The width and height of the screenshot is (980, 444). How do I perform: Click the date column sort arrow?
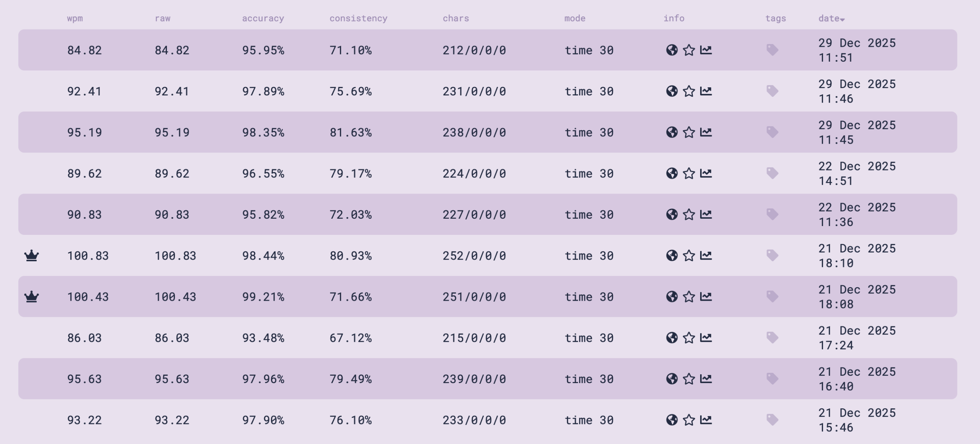pyautogui.click(x=842, y=19)
